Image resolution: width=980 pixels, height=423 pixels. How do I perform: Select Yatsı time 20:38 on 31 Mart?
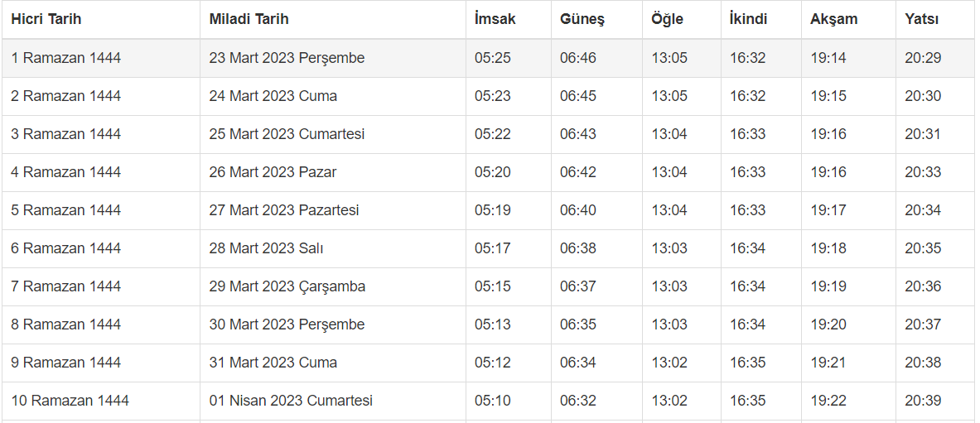point(923,363)
